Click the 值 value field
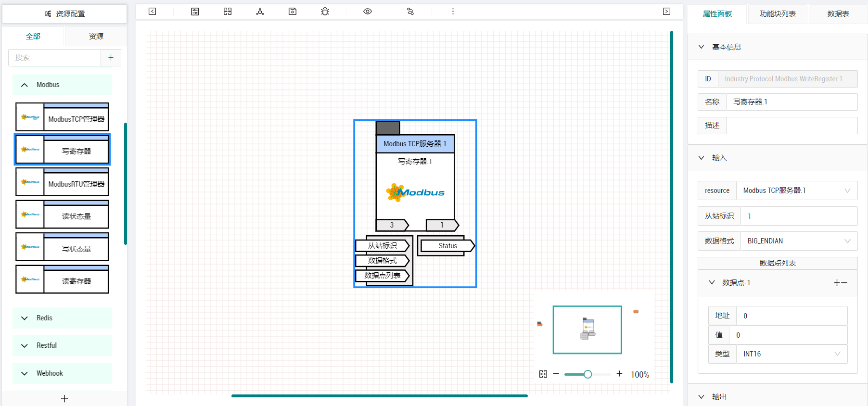 pyautogui.click(x=788, y=335)
